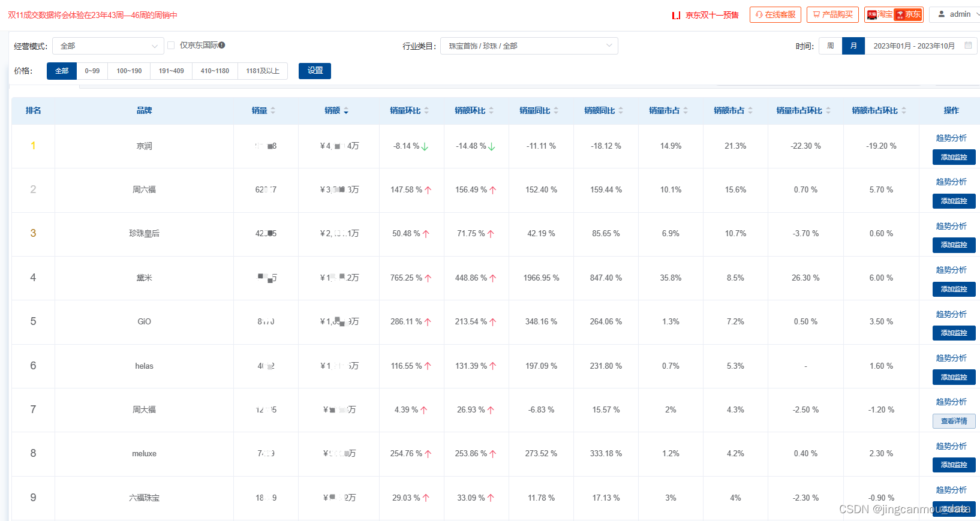Click brand name 珍珠皇后 in table

click(144, 234)
